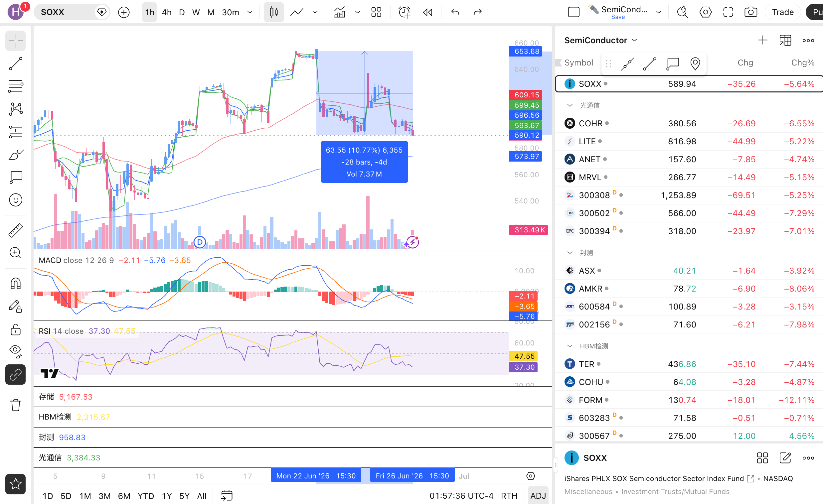Select the YTD date range
Image resolution: width=823 pixels, height=504 pixels.
tap(146, 496)
